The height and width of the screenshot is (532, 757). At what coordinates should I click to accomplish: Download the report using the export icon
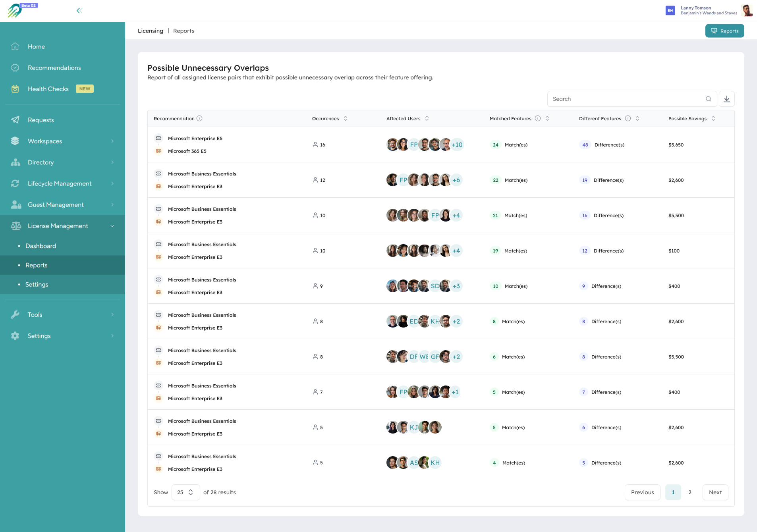[727, 99]
